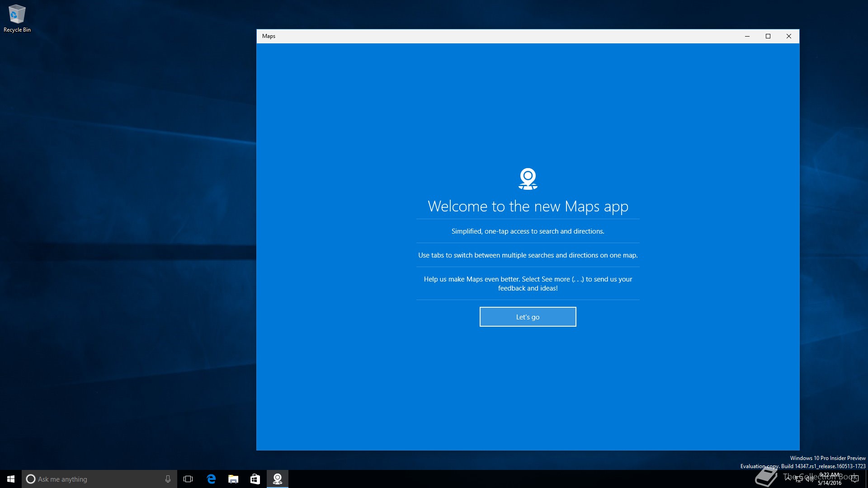Click the Maps title in the title bar
Screen dimensions: 868x488
(x=269, y=36)
